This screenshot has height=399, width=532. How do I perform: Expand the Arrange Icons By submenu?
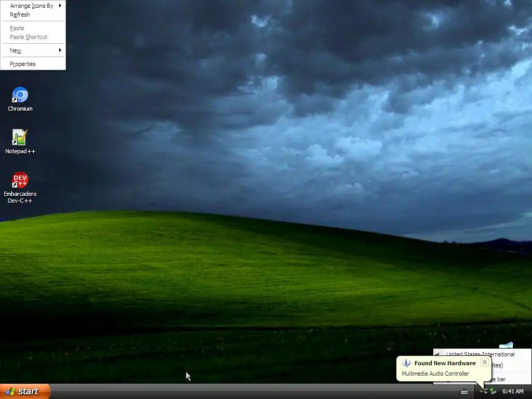point(33,6)
